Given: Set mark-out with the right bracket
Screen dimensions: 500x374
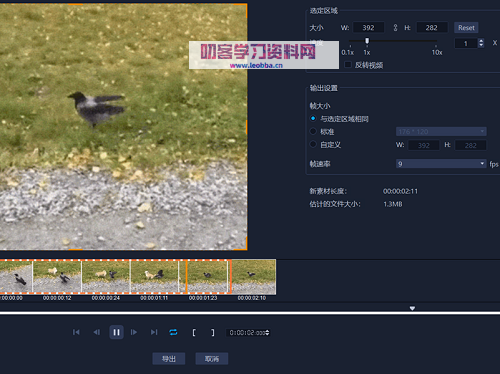Looking at the screenshot, I should point(213,332).
